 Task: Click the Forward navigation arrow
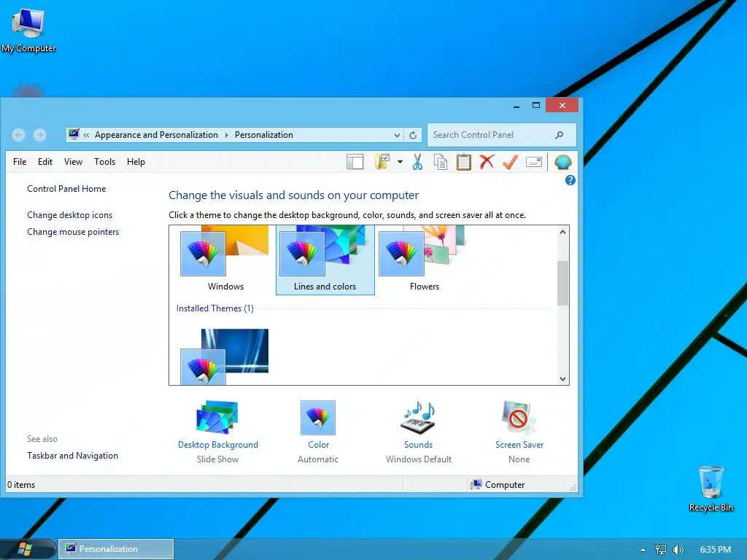pyautogui.click(x=39, y=135)
